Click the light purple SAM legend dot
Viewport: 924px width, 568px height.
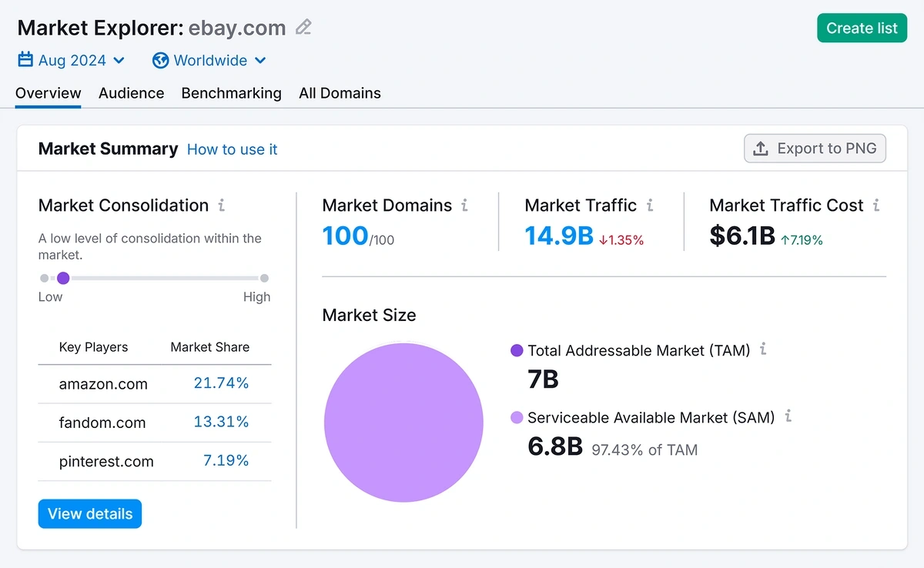click(517, 417)
